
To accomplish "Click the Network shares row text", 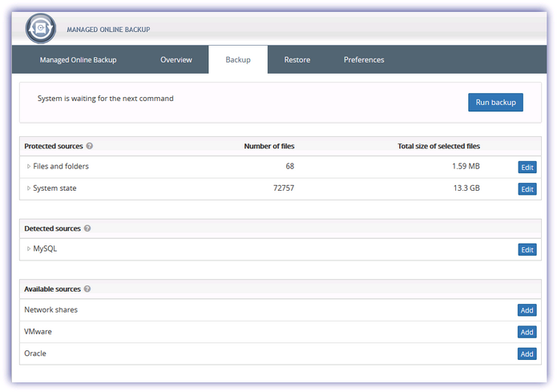I will point(50,309).
